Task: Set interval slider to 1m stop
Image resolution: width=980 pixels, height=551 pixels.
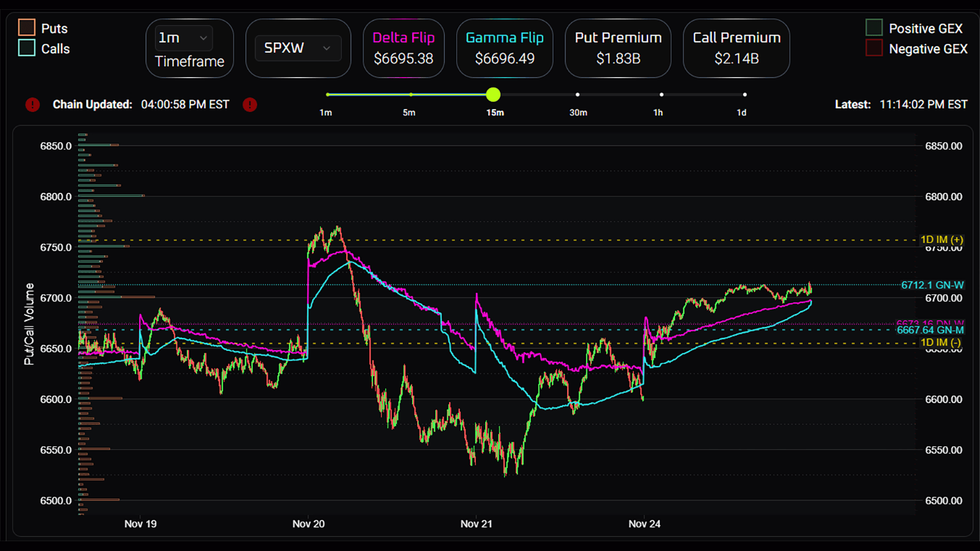Action: (328, 95)
